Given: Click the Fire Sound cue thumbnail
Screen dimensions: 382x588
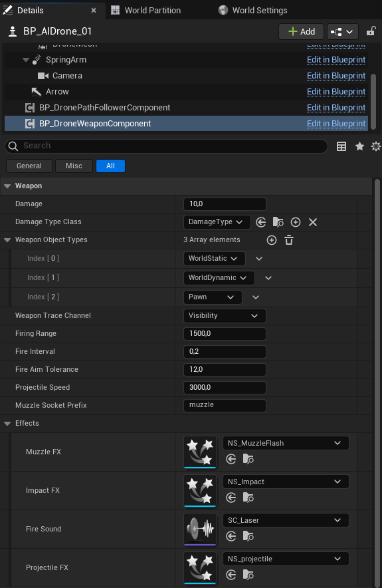Looking at the screenshot, I should click(200, 529).
